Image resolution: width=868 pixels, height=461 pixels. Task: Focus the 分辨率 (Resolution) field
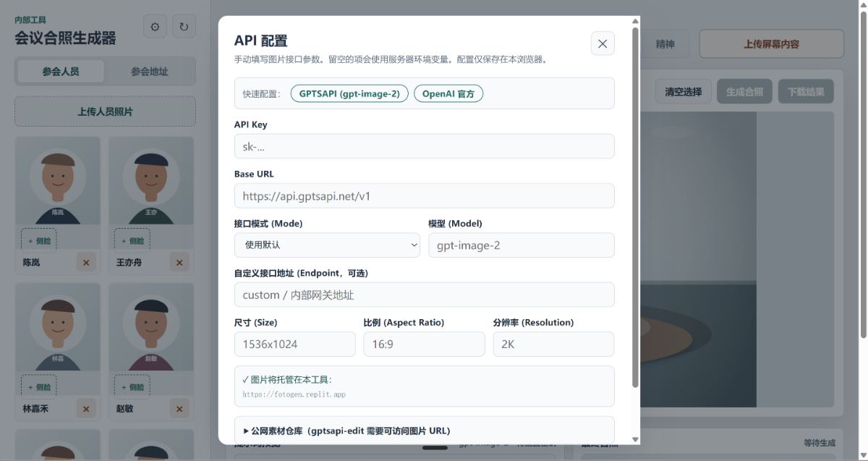pos(554,344)
